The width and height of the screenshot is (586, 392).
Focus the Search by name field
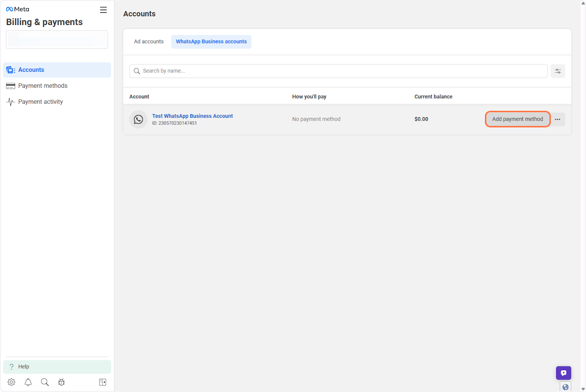pos(338,71)
